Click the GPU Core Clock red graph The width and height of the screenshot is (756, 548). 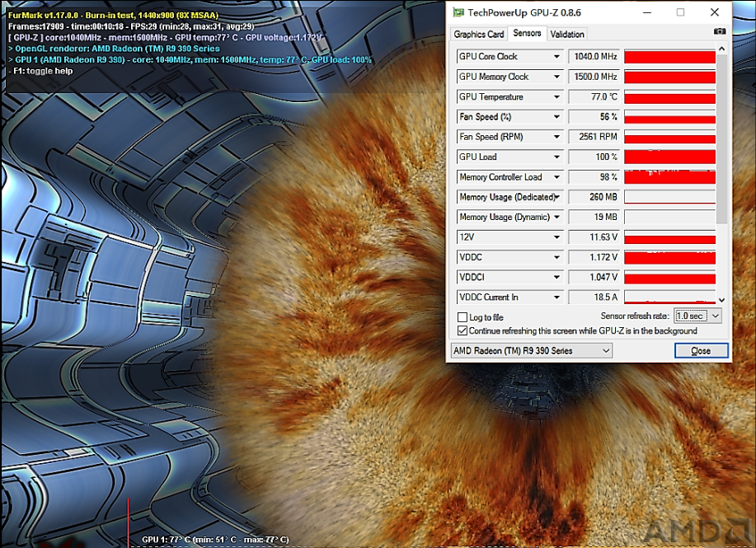click(669, 56)
